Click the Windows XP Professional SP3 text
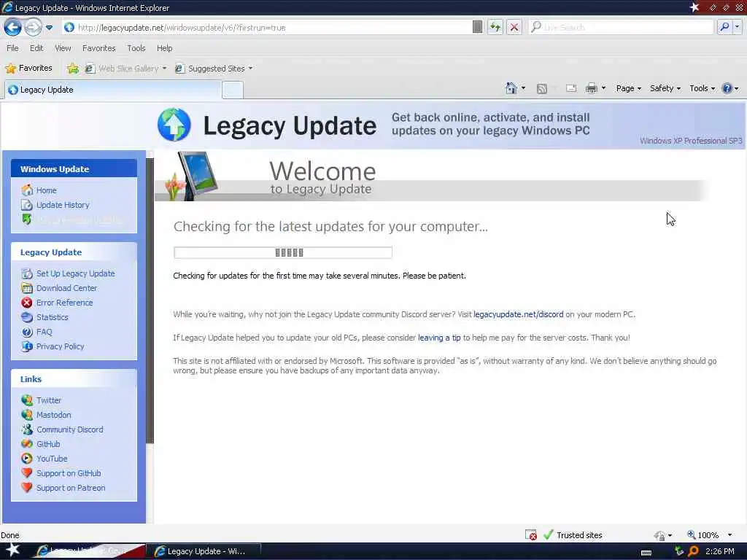747x560 pixels. point(691,141)
